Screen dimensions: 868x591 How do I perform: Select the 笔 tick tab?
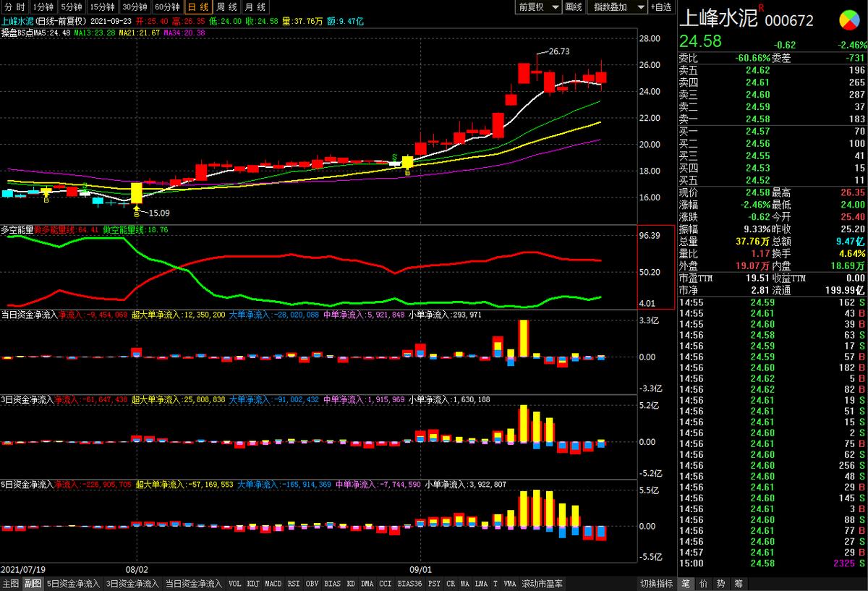pos(686,584)
